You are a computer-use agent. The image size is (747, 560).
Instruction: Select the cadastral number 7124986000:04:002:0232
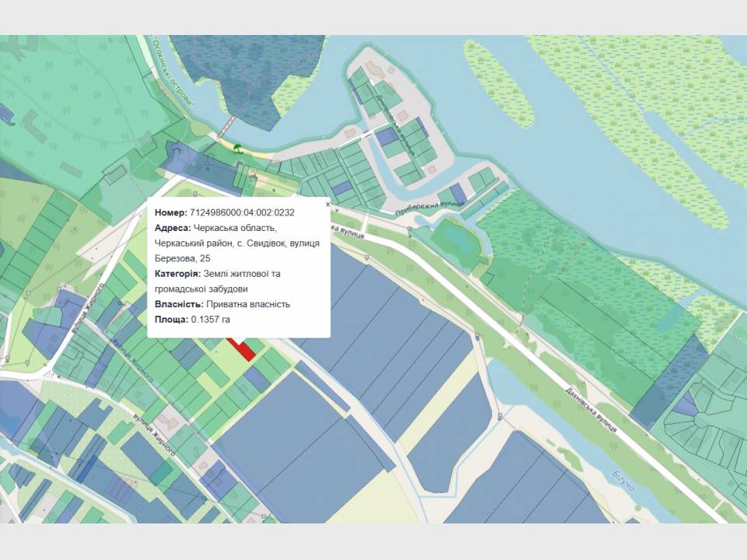(242, 212)
